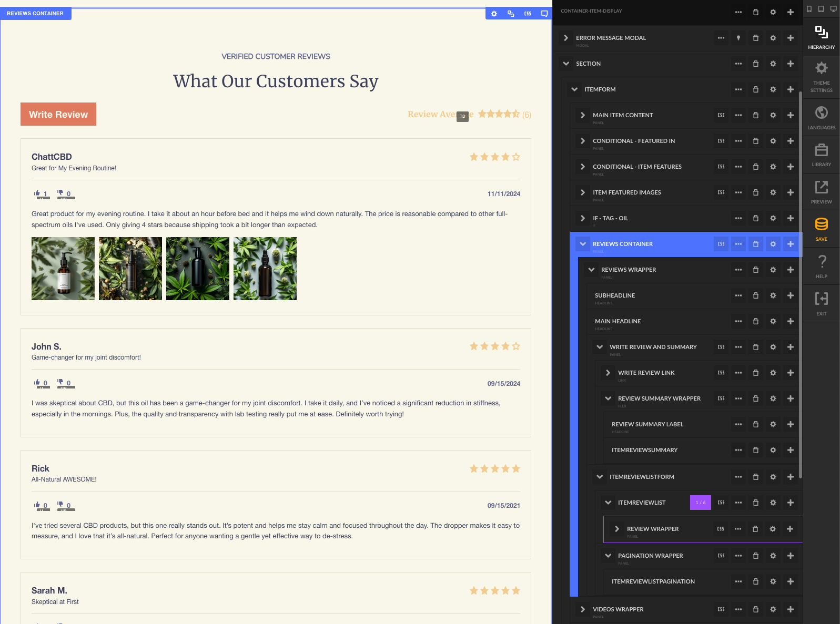Toggle the Error Message Modal lightbulb visibility
The width and height of the screenshot is (840, 624).
(x=738, y=38)
